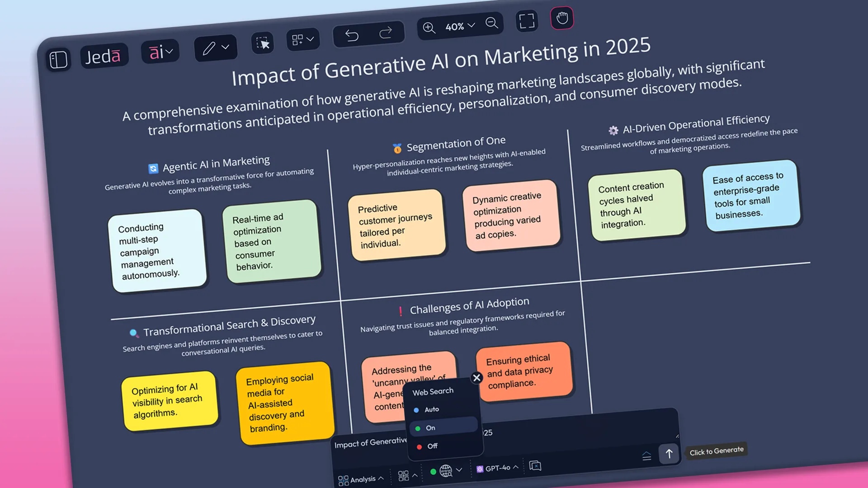Toggle the left sidebar panel icon

(59, 59)
